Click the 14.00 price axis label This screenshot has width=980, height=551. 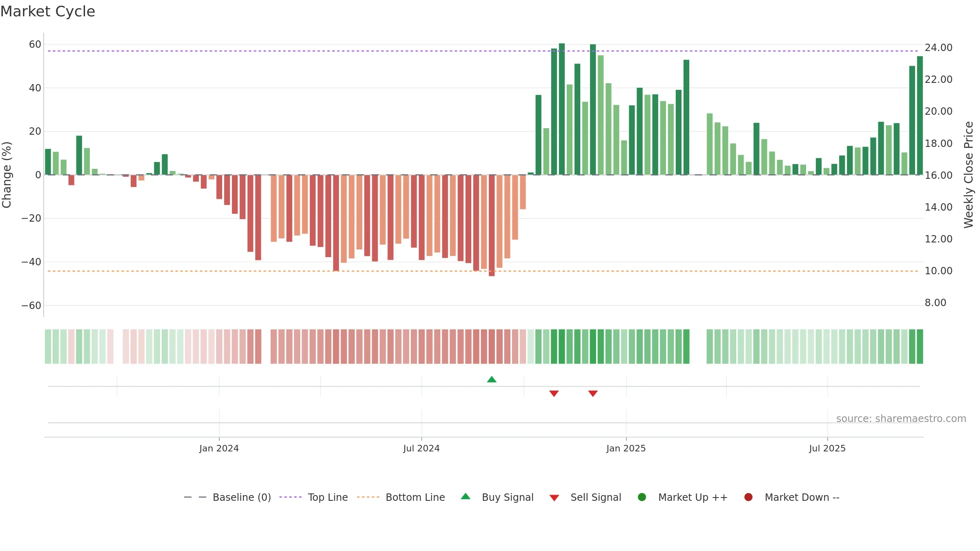coord(938,207)
